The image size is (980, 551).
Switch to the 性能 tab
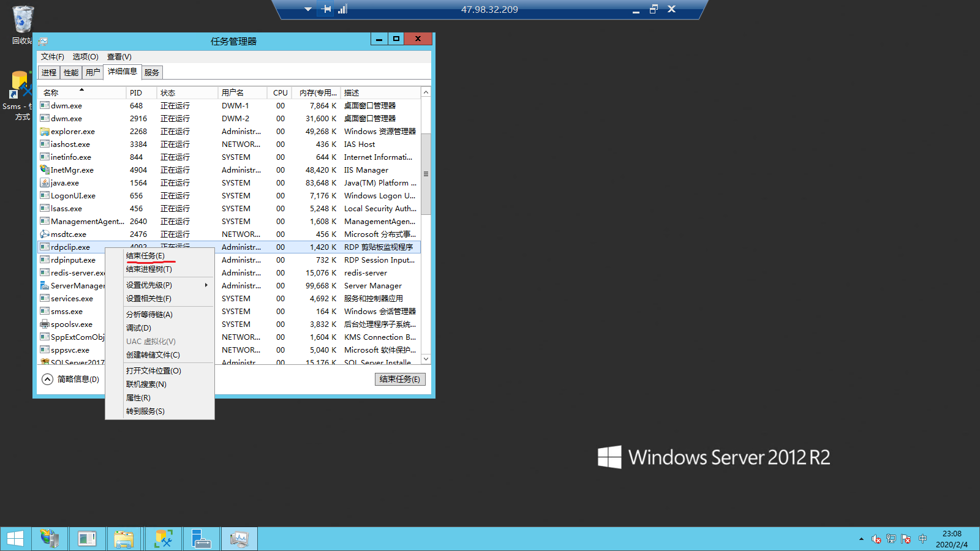71,72
